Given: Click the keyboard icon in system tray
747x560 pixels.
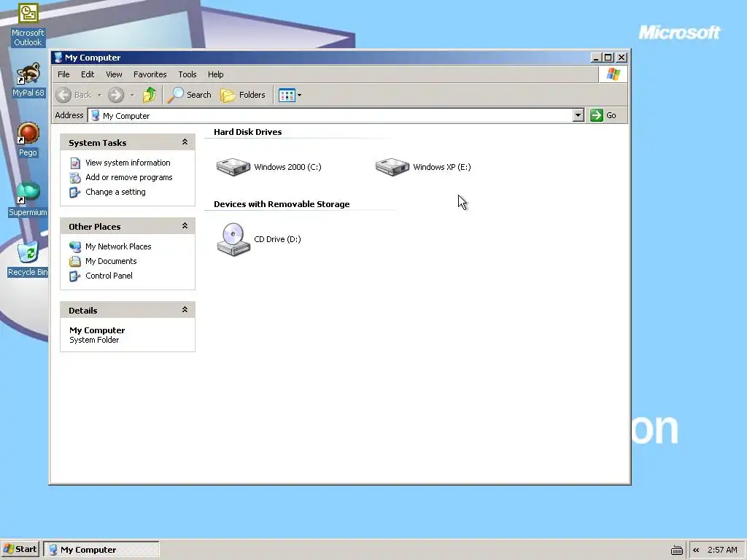Looking at the screenshot, I should point(676,550).
